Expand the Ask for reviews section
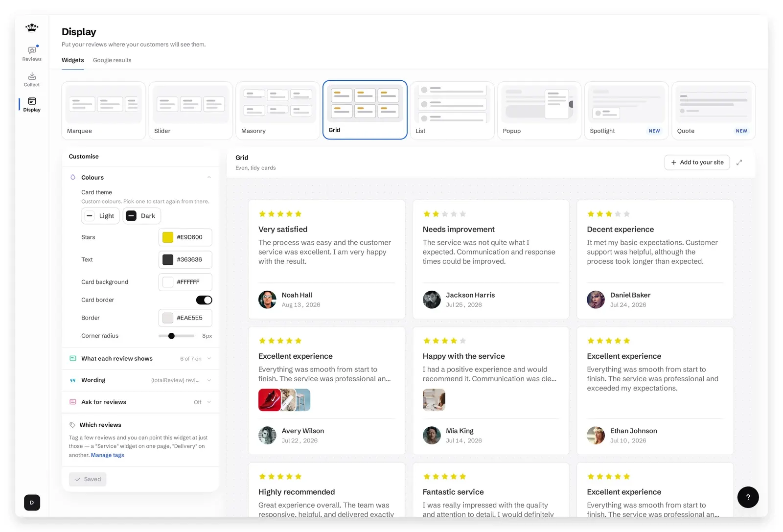The height and width of the screenshot is (532, 783). point(140,402)
